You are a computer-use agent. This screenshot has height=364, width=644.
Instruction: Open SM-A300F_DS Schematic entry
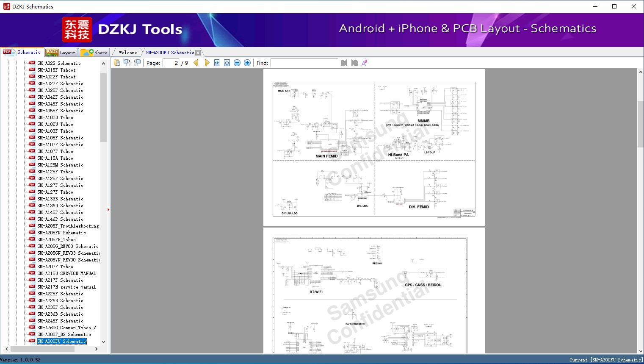click(x=64, y=334)
